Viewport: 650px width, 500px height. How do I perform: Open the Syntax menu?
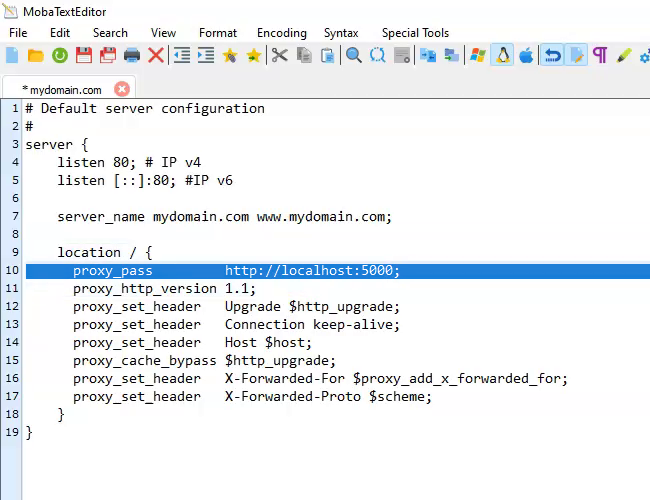tap(341, 33)
